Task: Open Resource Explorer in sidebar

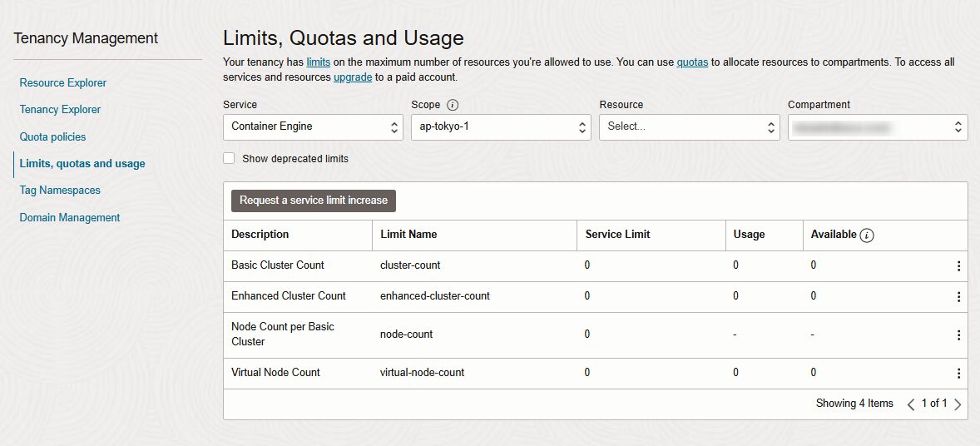Action: point(63,82)
